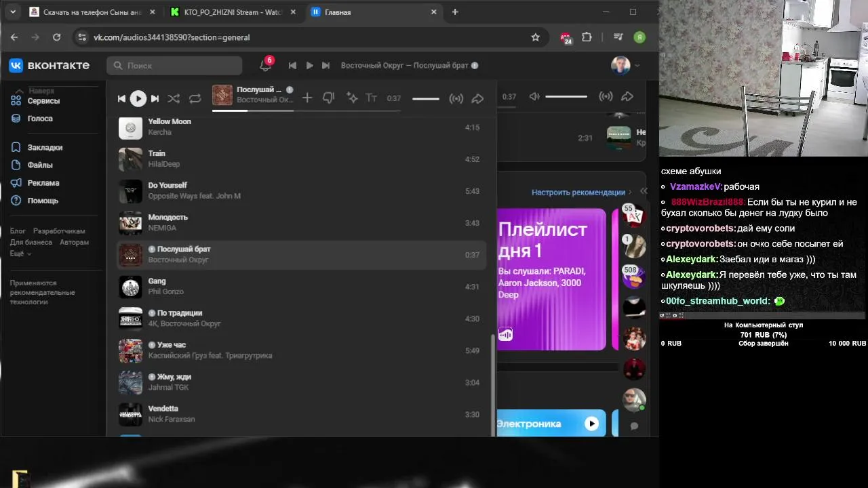This screenshot has height=488, width=868.
Task: Open VK notifications bell
Action: coord(265,66)
